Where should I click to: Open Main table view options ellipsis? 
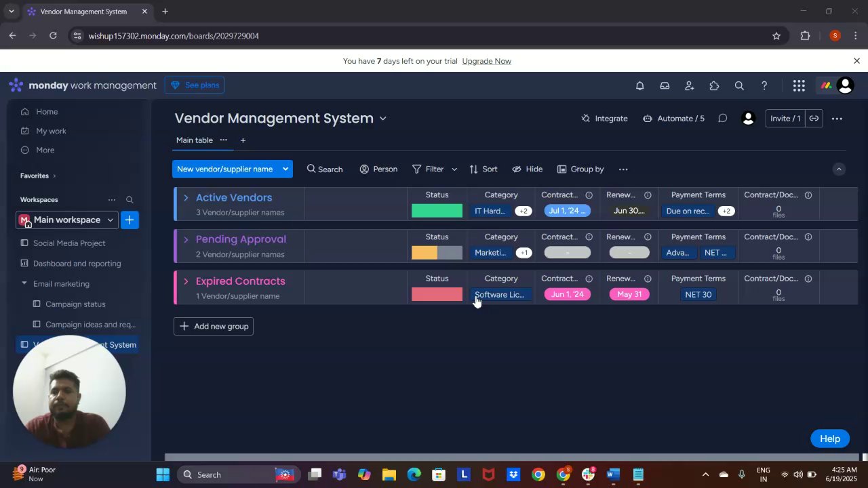click(x=223, y=140)
